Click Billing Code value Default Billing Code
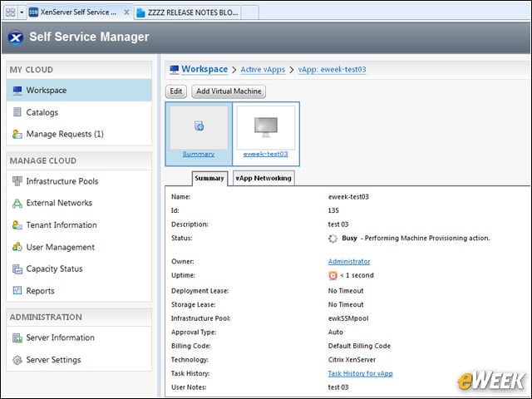This screenshot has width=532, height=399. point(359,346)
